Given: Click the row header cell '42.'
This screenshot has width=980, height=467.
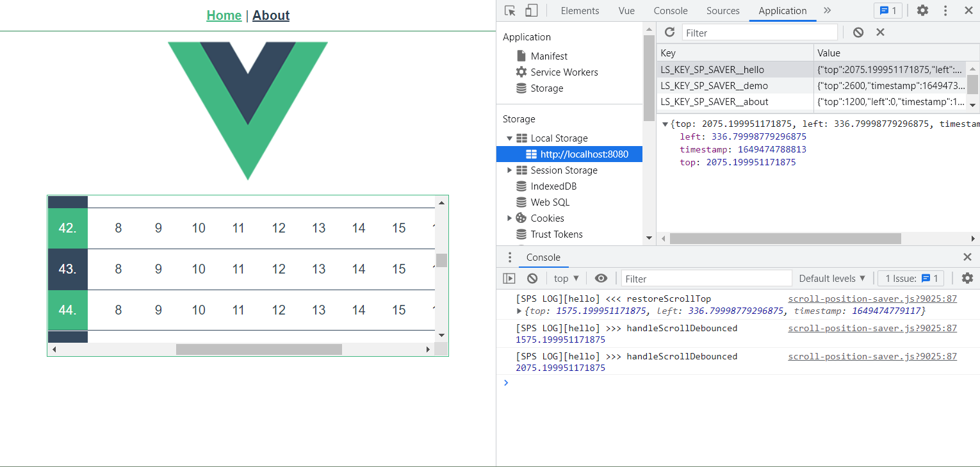Looking at the screenshot, I should (68, 228).
